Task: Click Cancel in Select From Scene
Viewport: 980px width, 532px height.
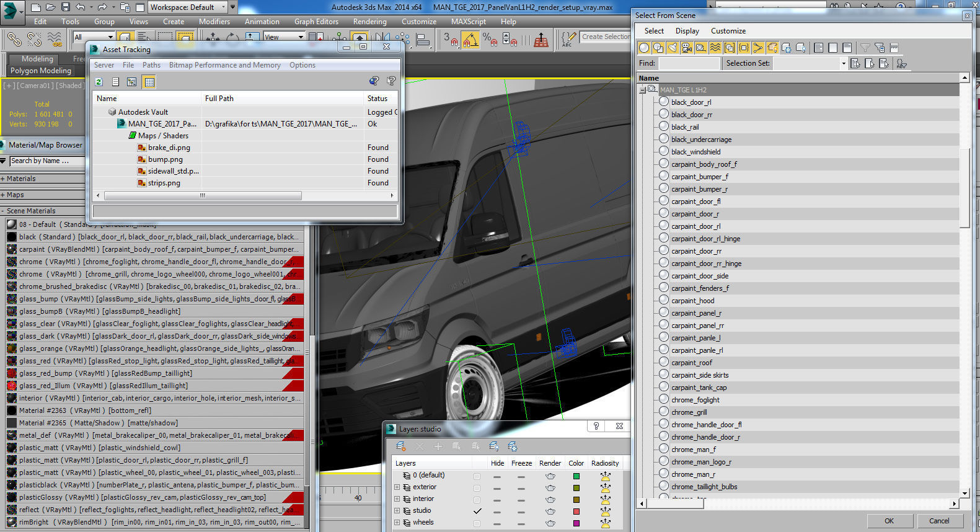Action: click(x=939, y=521)
